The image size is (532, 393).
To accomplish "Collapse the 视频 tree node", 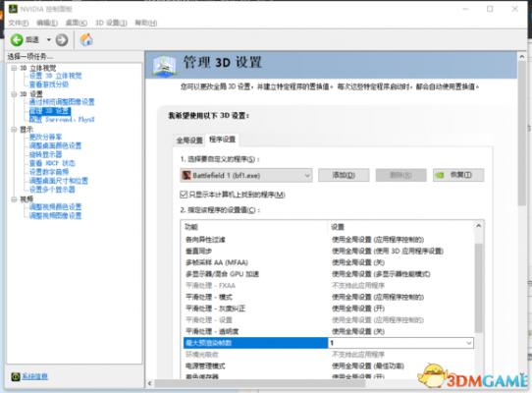I will click(x=14, y=199).
